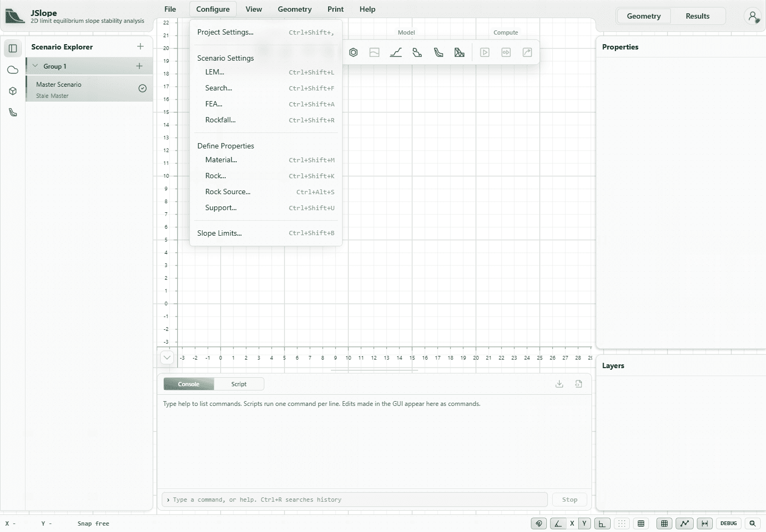The height and width of the screenshot is (532, 766).
Task: Open the Geometry menu in the menu bar
Action: [295, 9]
